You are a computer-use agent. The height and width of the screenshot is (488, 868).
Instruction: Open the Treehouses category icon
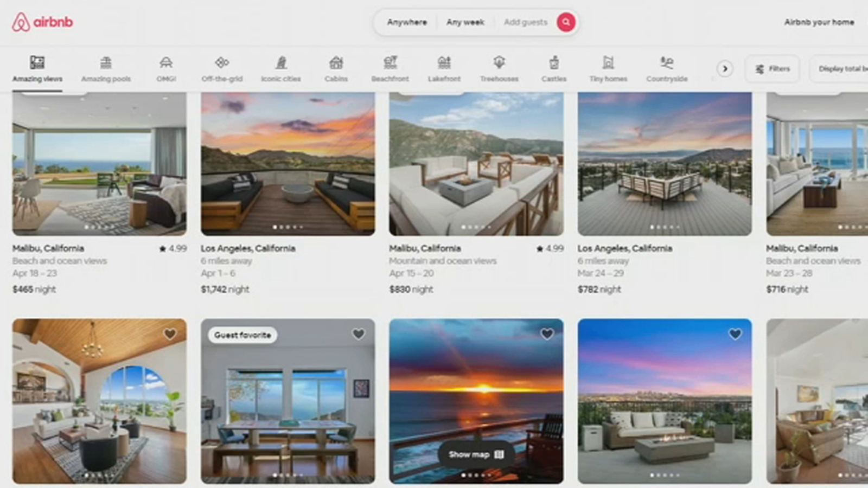499,62
